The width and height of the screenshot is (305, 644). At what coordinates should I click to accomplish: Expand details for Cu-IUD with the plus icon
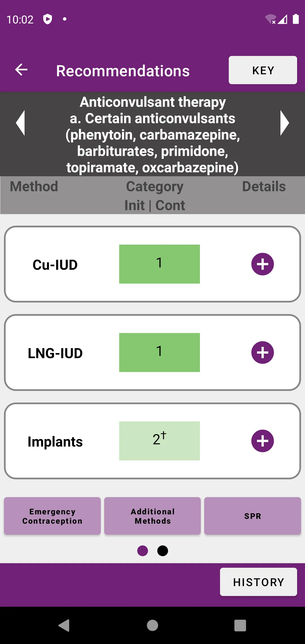[x=262, y=264]
